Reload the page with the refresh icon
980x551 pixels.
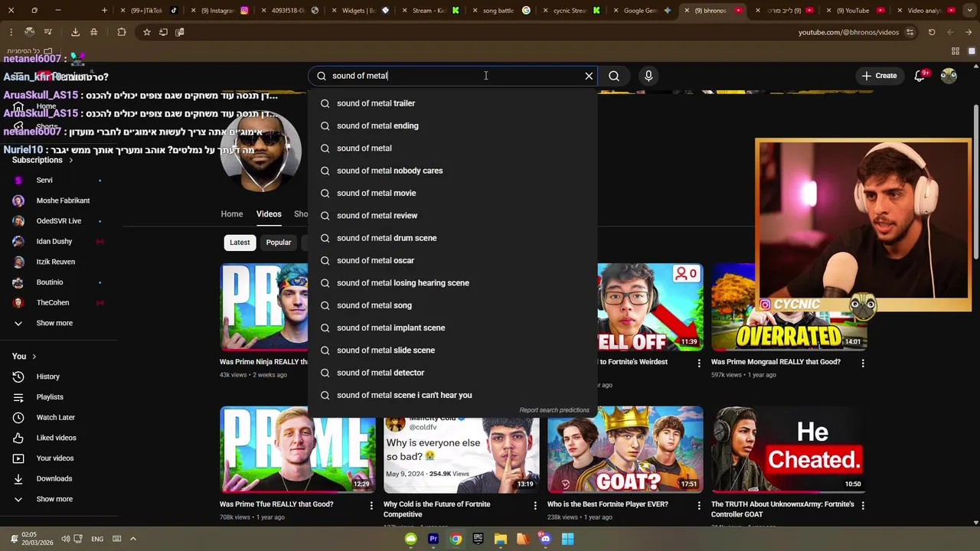tap(932, 32)
